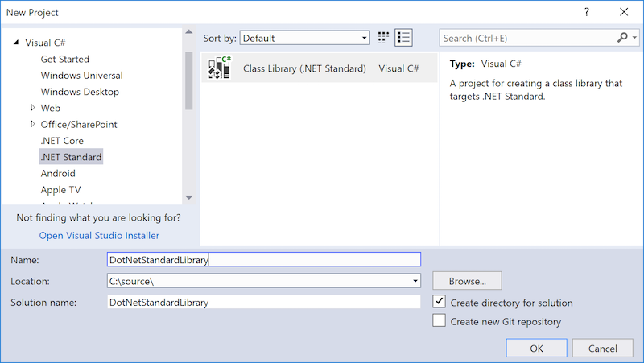
Task: Select Android category
Action: pos(58,173)
